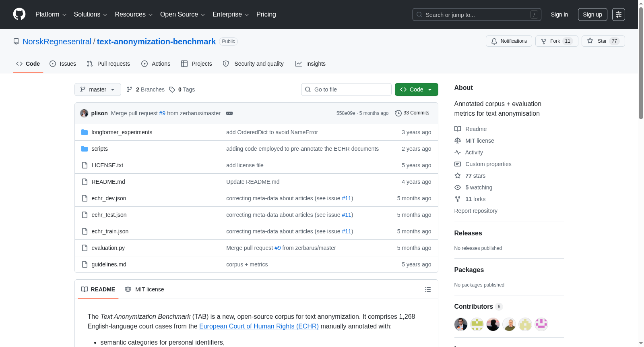Click the Sign up button

tap(592, 15)
